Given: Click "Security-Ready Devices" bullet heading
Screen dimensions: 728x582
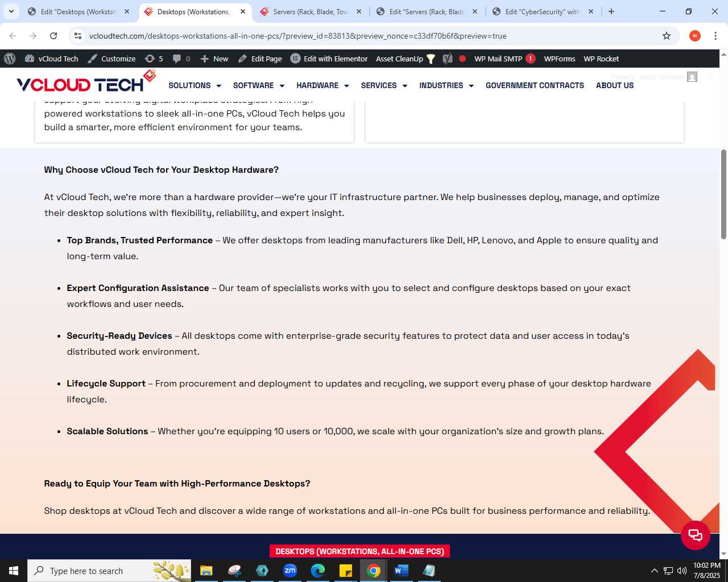Looking at the screenshot, I should click(x=119, y=336).
